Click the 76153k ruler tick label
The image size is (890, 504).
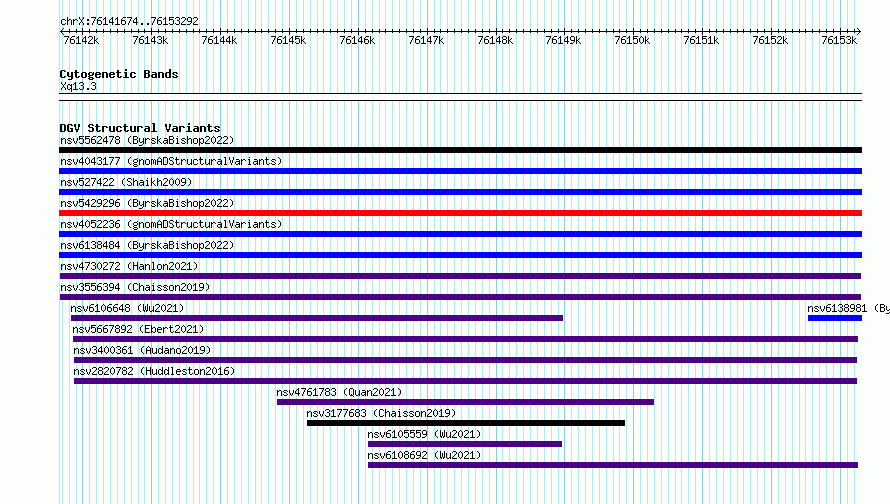(x=839, y=40)
